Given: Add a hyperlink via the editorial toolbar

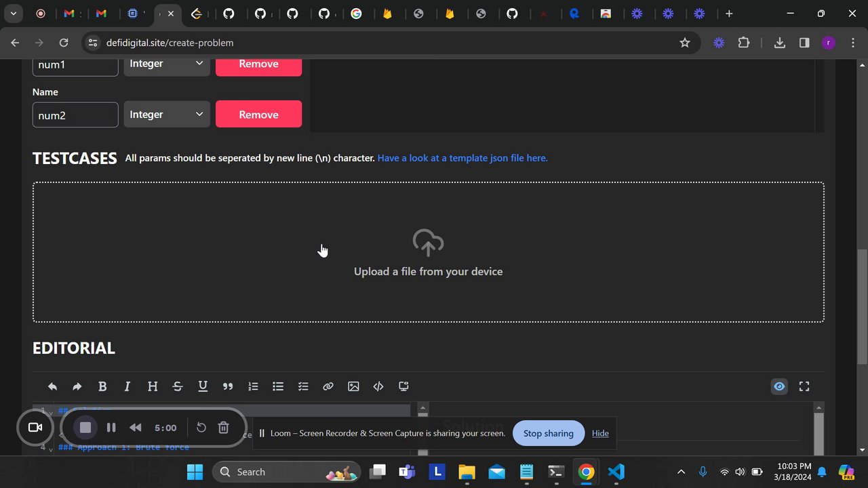Looking at the screenshot, I should [328, 386].
